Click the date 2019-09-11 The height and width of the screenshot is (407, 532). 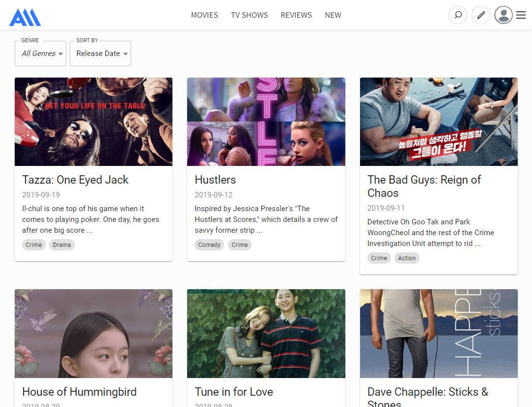[x=386, y=208]
